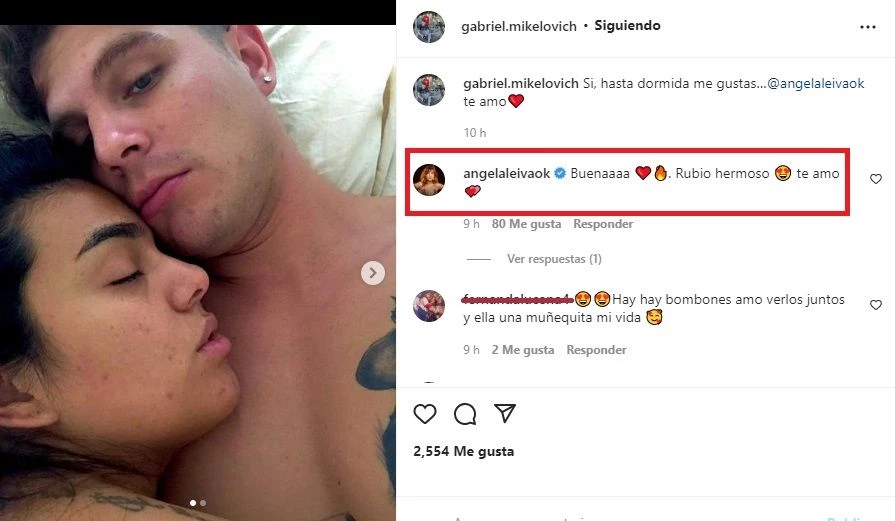Select the second carousel dot indicator
Image resolution: width=895 pixels, height=521 pixels.
[203, 503]
